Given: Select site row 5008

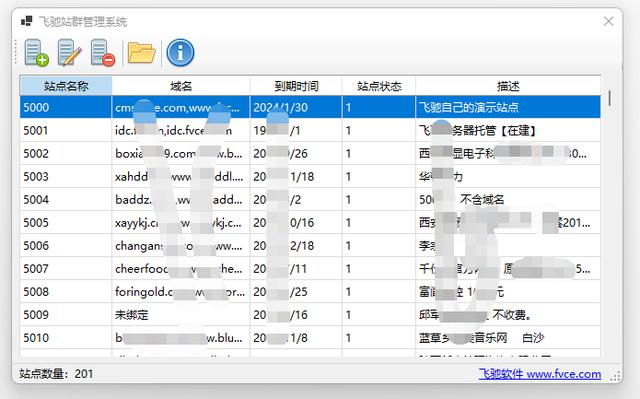Looking at the screenshot, I should tap(310, 292).
